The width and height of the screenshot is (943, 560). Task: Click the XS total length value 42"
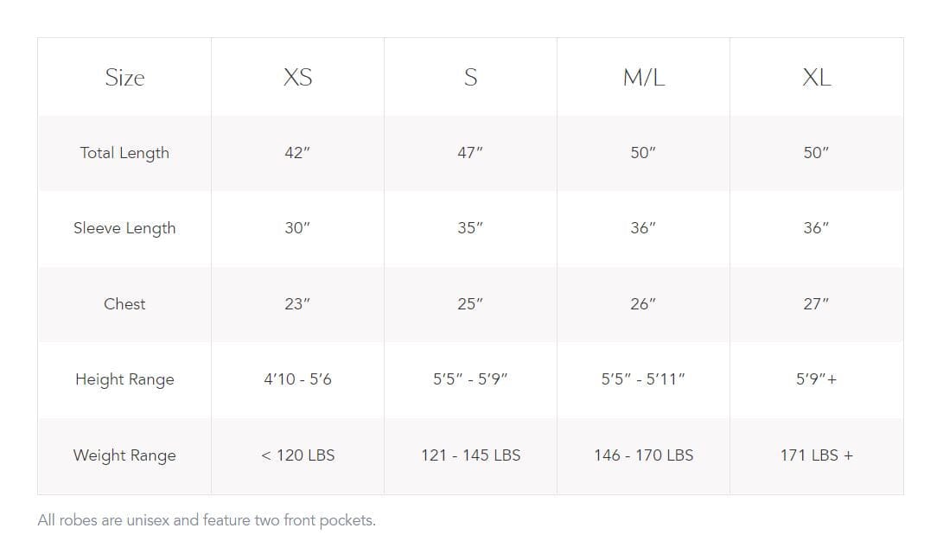tap(297, 153)
